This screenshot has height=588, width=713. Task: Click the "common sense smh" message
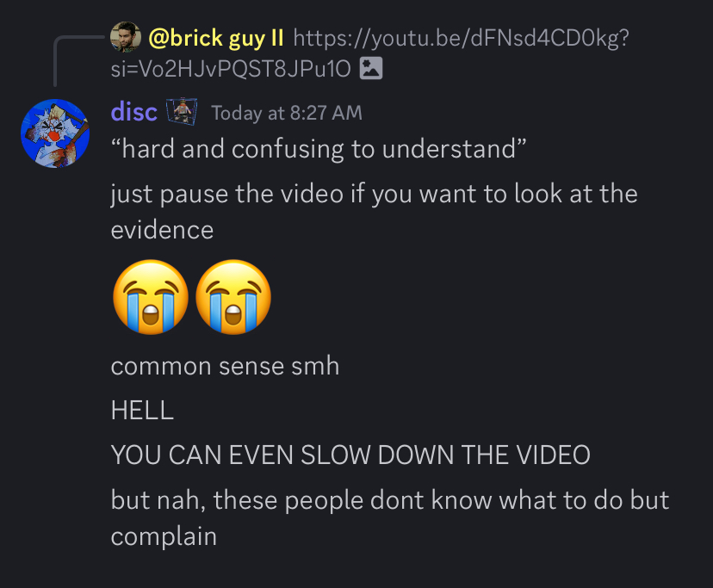point(225,366)
